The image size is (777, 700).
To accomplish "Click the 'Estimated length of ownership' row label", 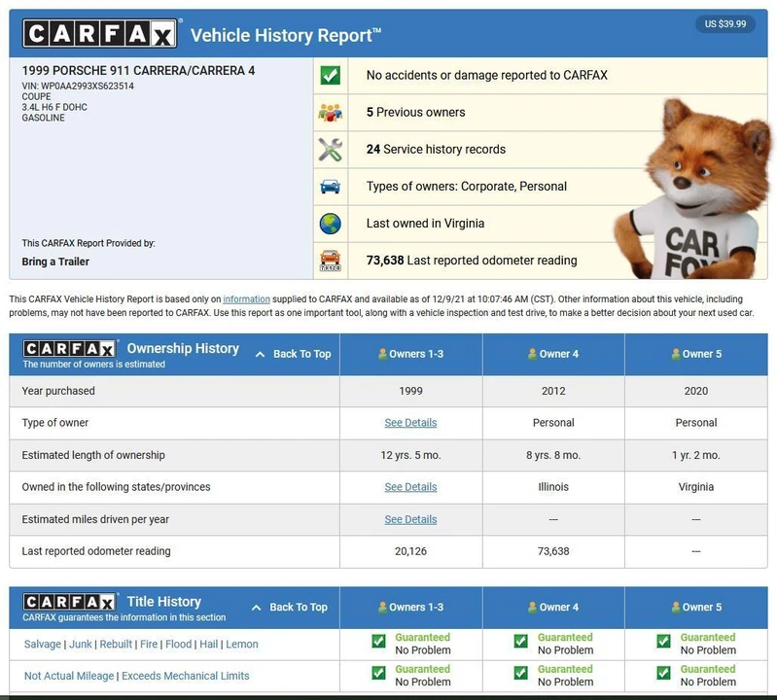I will [93, 455].
